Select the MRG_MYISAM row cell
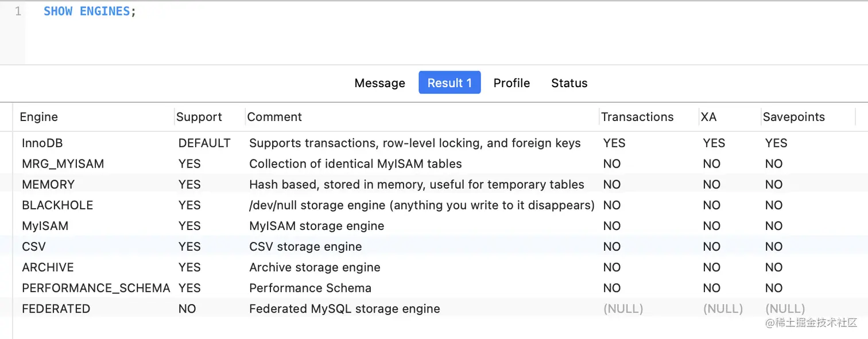Viewport: 868px width, 339px height. (x=63, y=164)
